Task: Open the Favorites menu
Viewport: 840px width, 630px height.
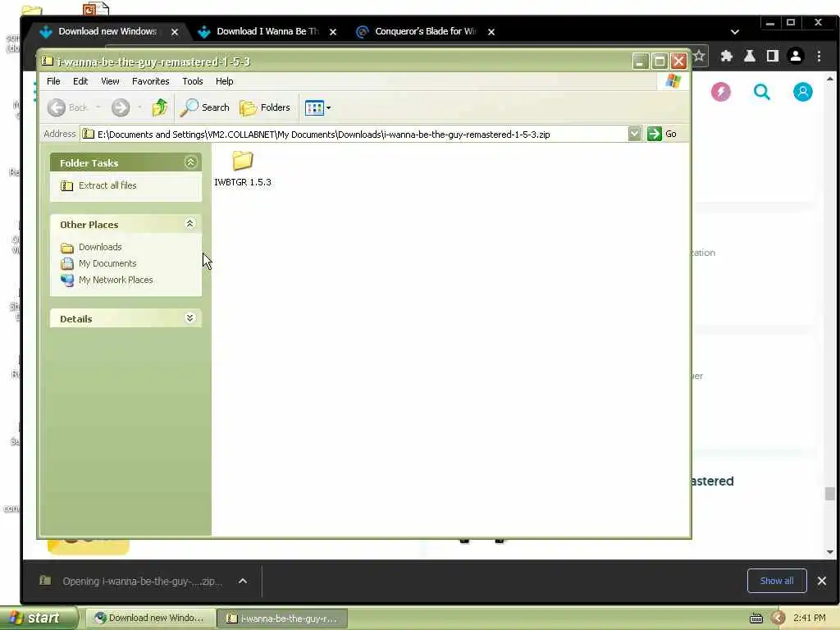Action: point(151,81)
